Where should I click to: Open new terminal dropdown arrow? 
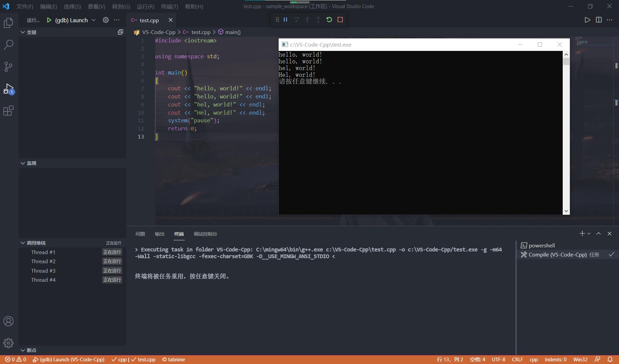tap(589, 233)
